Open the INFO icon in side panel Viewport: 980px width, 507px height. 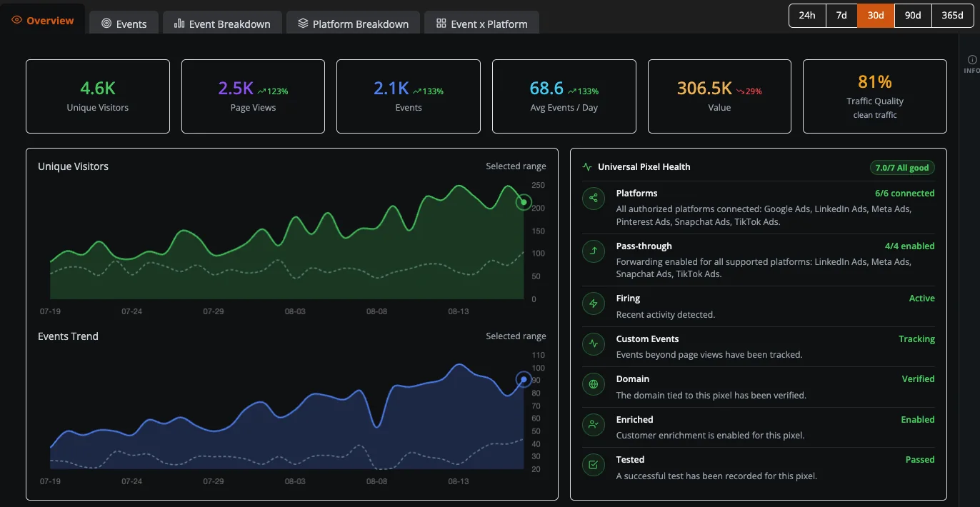coord(971,60)
